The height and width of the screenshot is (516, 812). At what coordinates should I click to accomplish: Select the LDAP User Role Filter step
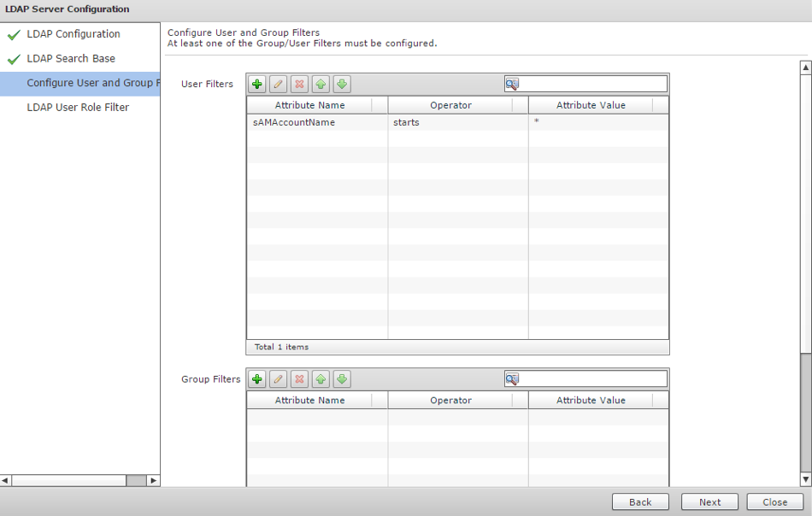pyautogui.click(x=78, y=108)
